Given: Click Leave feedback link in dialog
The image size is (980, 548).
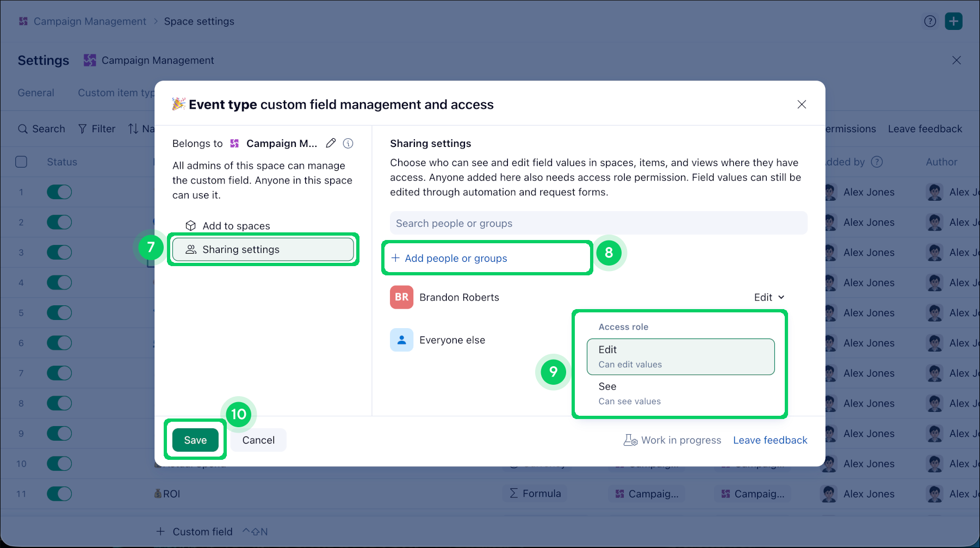Looking at the screenshot, I should tap(770, 440).
